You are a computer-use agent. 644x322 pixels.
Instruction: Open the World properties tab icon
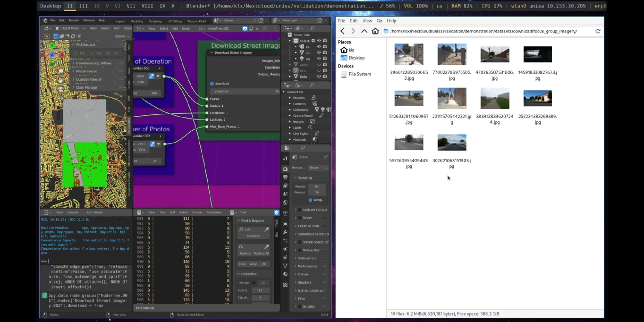285,202
